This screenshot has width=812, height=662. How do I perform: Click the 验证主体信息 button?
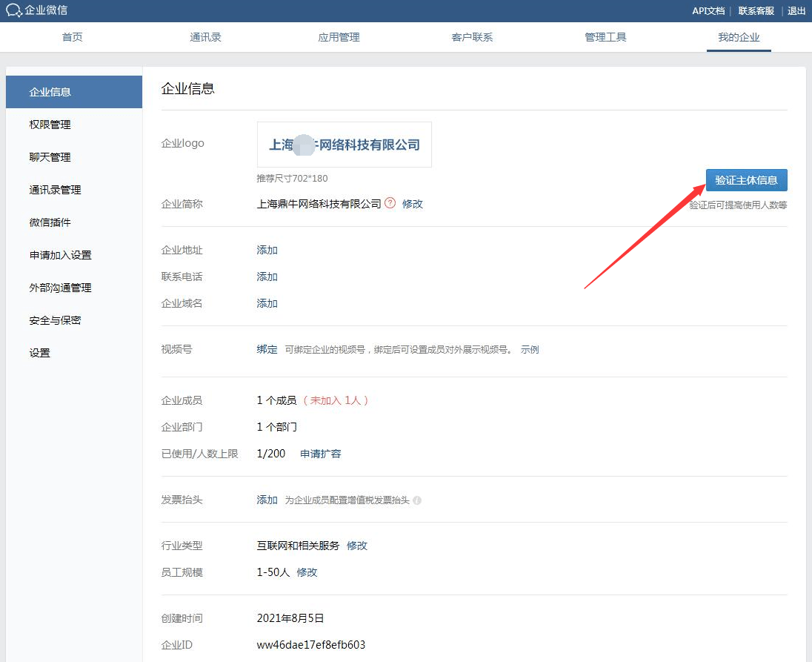(746, 180)
